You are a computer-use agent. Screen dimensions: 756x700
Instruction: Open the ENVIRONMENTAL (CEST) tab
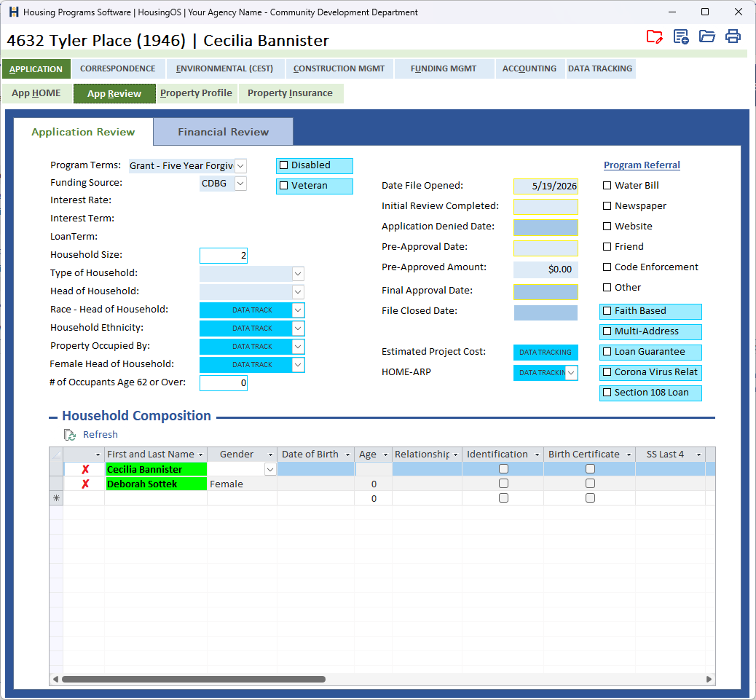[x=224, y=68]
